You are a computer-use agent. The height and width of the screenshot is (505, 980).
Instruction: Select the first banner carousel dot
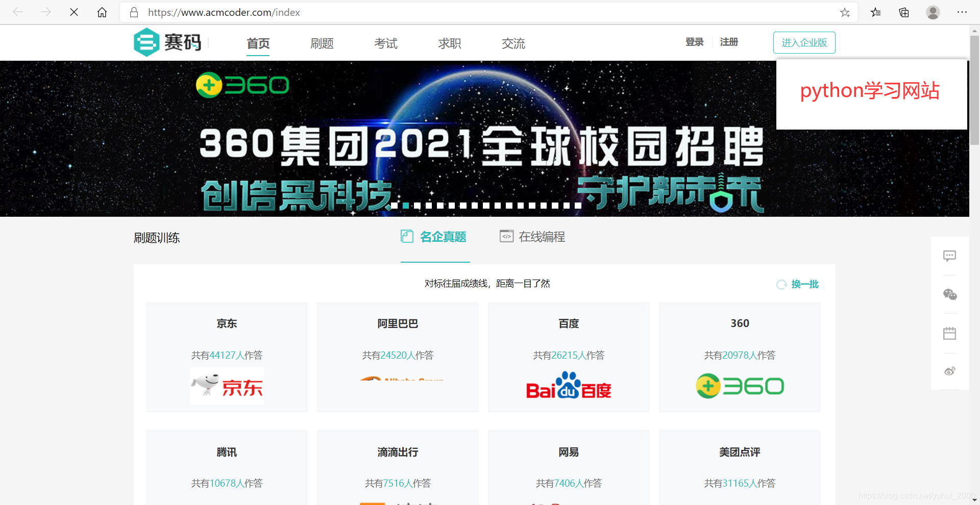tap(394, 206)
